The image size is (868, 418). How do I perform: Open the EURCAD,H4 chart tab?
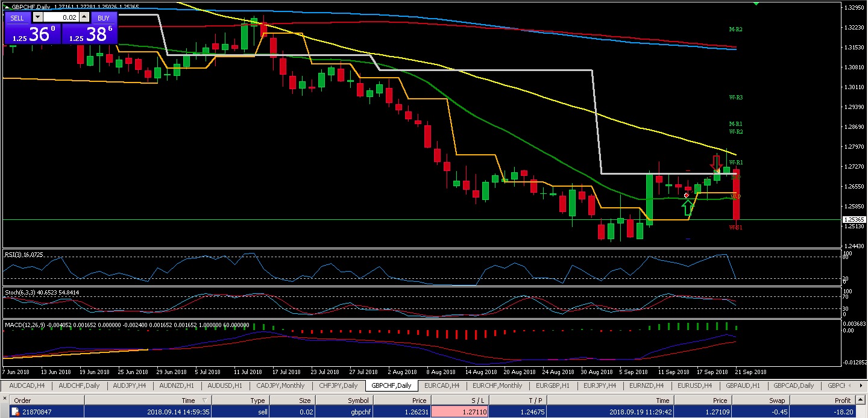click(x=442, y=385)
